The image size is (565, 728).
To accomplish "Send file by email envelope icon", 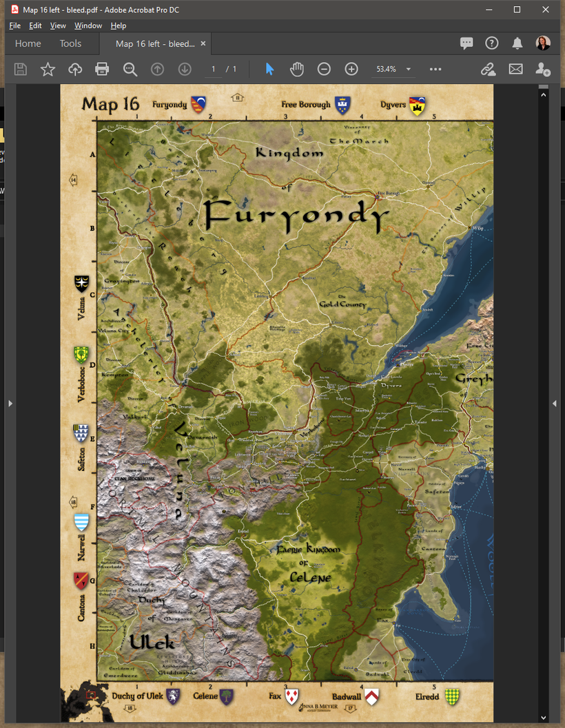I will tap(515, 69).
